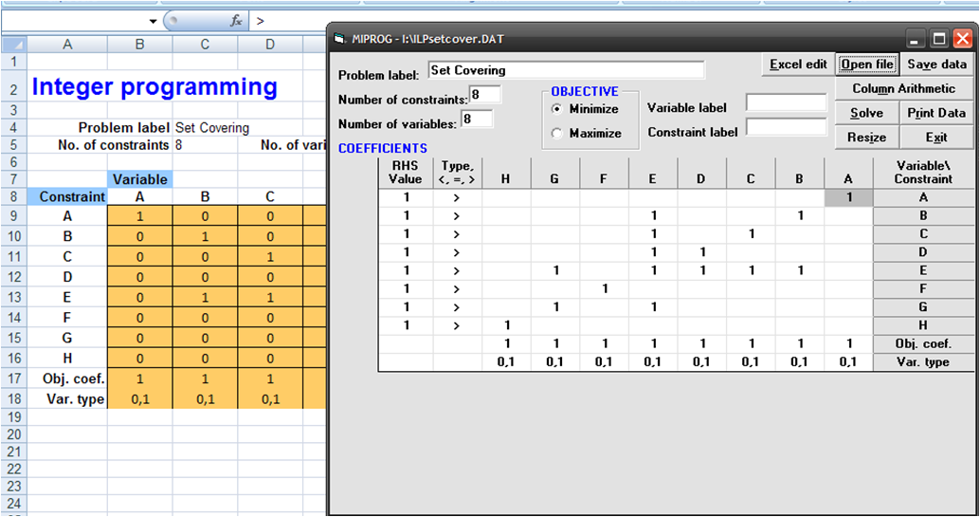Click the 'Obj. coef.' label cell in Excel
This screenshot has width=980, height=517.
click(x=67, y=379)
